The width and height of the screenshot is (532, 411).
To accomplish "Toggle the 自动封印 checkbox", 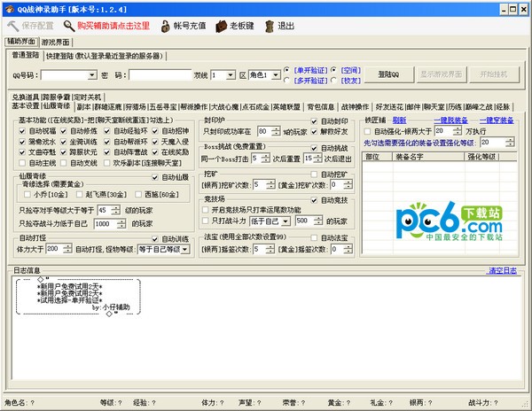I will click(x=314, y=121).
